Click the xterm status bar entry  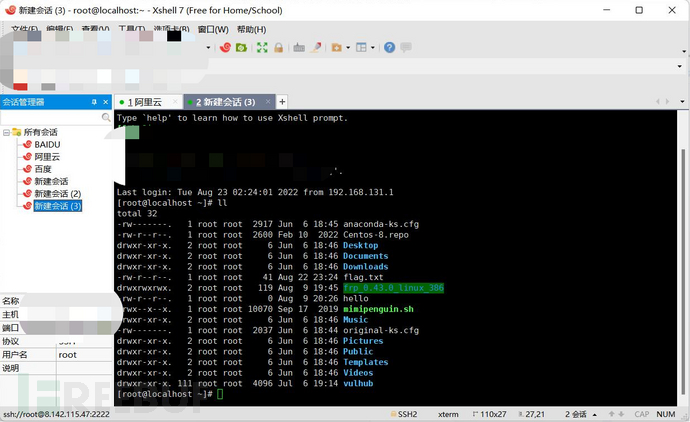tap(448, 415)
